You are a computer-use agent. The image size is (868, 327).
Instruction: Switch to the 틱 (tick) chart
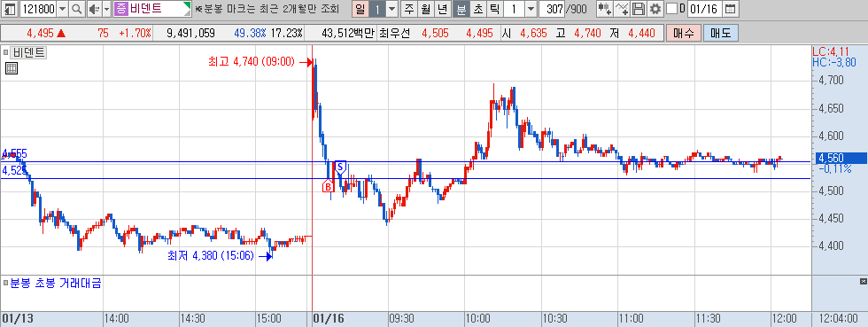pos(494,9)
